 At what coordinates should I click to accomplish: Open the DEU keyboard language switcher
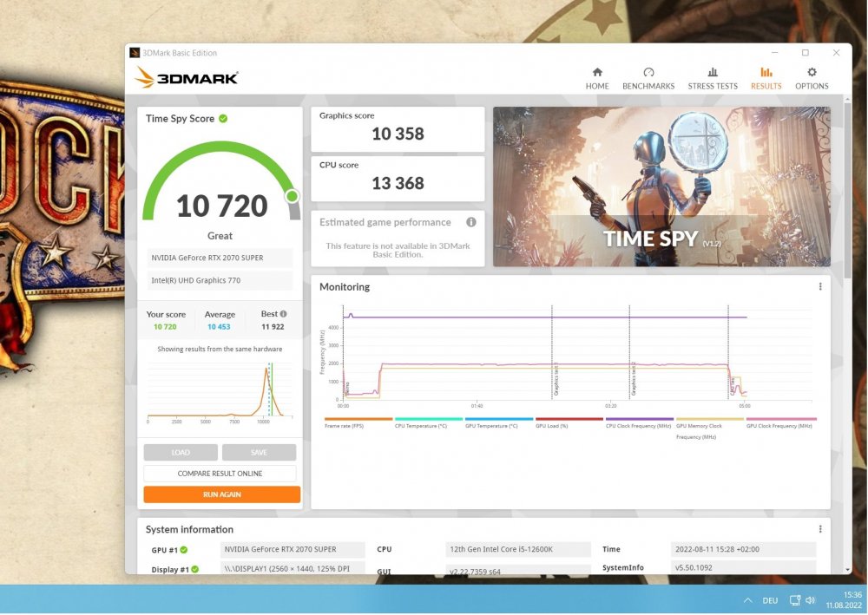click(770, 599)
